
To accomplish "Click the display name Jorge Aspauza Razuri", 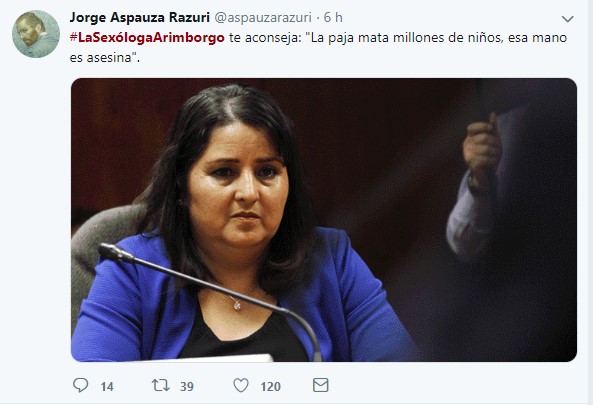I will 140,17.
